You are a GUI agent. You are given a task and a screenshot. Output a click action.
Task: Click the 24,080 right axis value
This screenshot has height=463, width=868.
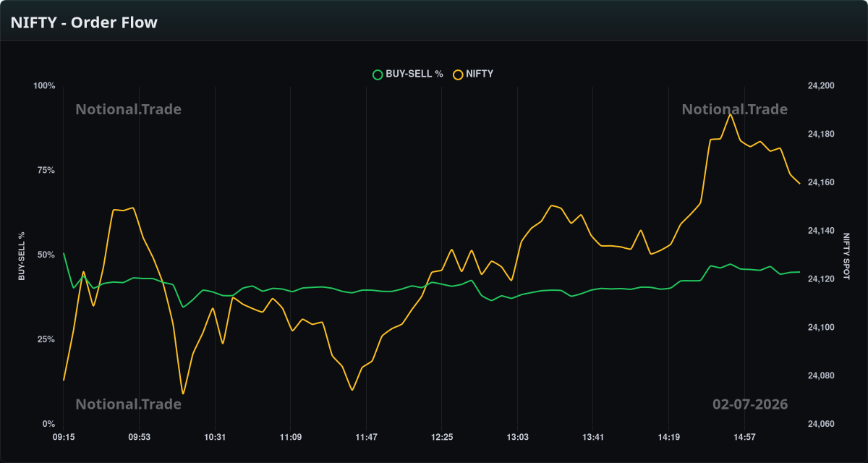point(821,375)
